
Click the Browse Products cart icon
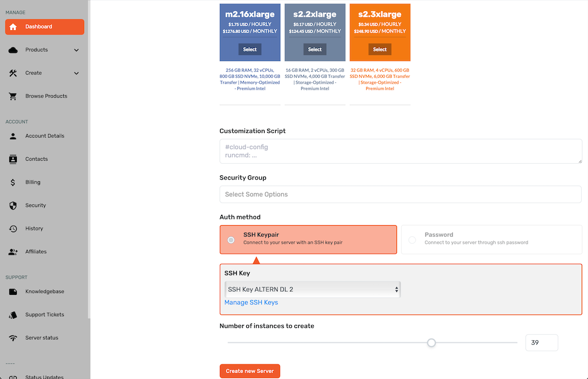point(13,96)
